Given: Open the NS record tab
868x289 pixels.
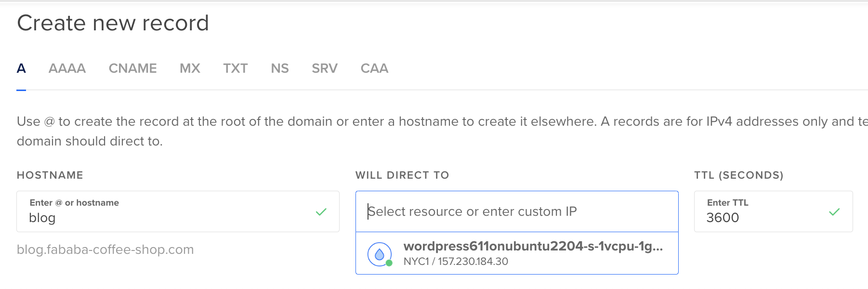Looking at the screenshot, I should point(279,68).
